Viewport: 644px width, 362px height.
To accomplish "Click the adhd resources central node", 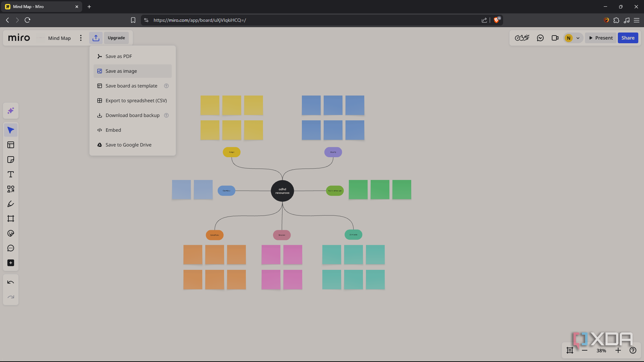I will click(x=282, y=191).
